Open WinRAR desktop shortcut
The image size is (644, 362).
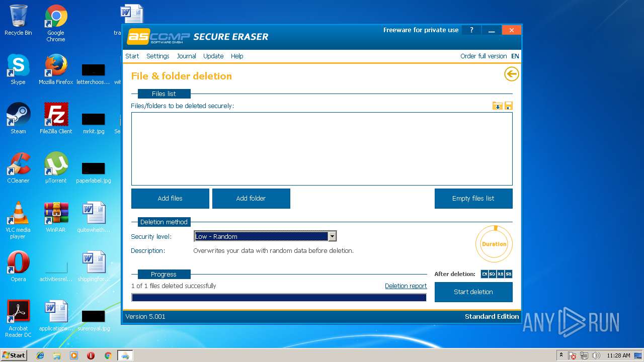click(x=56, y=217)
